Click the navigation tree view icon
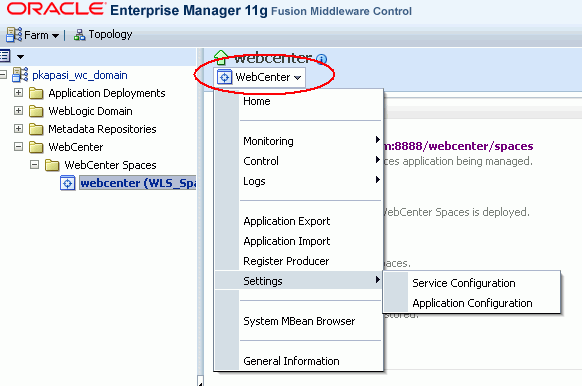582x386 pixels. (x=5, y=56)
